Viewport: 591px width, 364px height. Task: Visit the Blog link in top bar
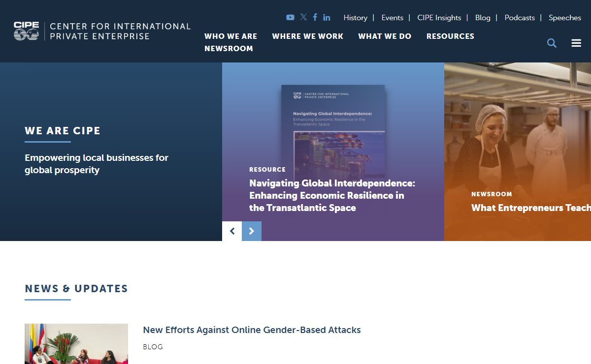click(483, 18)
